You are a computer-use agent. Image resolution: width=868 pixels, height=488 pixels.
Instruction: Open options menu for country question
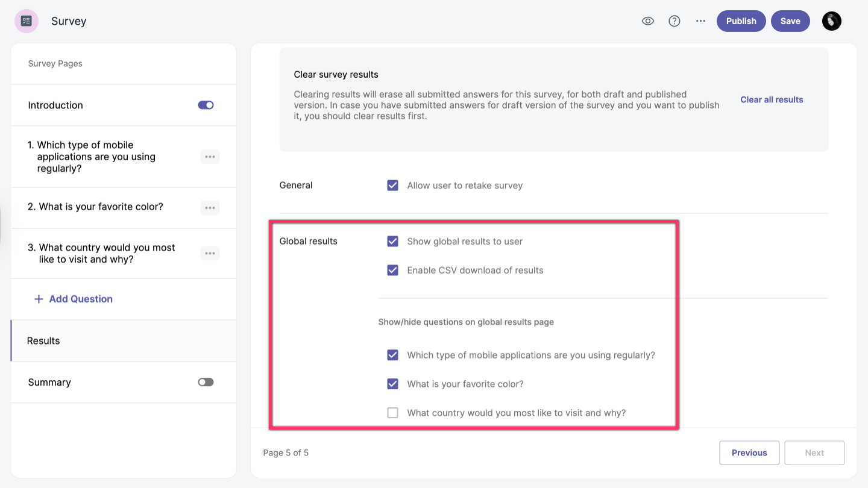tap(210, 254)
